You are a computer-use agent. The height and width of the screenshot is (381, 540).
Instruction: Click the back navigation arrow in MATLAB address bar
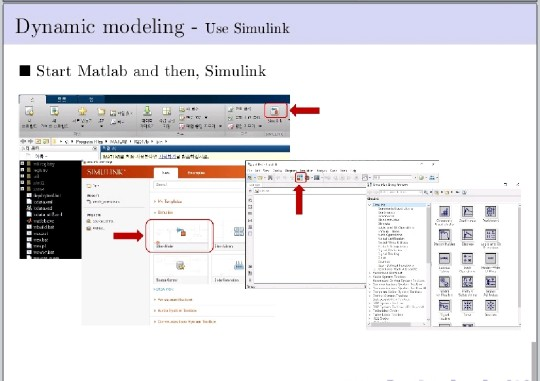pyautogui.click(x=23, y=142)
